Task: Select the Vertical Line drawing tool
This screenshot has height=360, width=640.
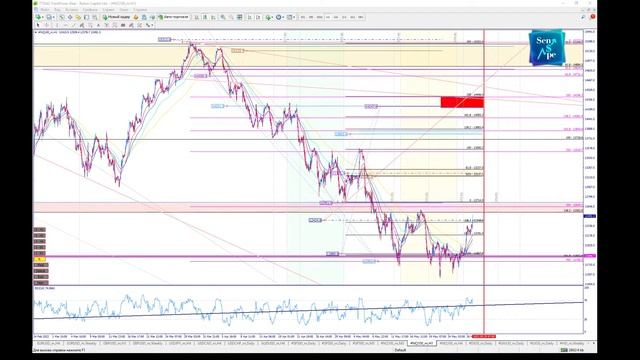Action: (57, 25)
